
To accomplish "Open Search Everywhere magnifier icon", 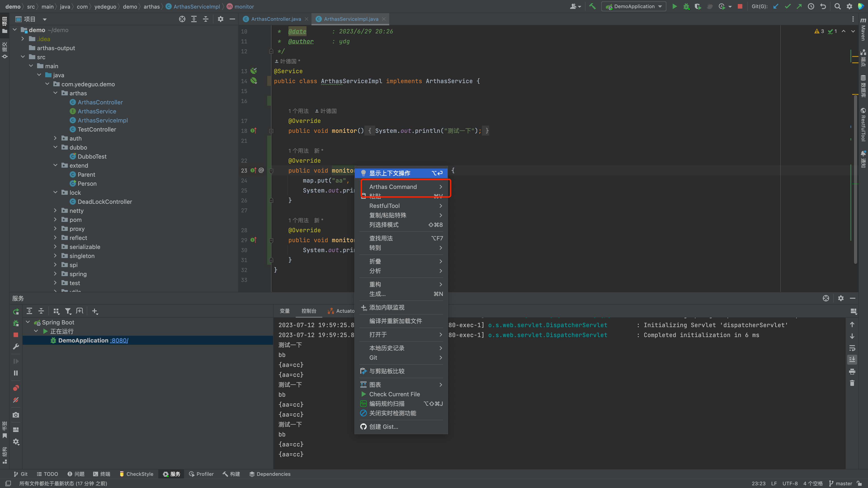I will tap(837, 6).
